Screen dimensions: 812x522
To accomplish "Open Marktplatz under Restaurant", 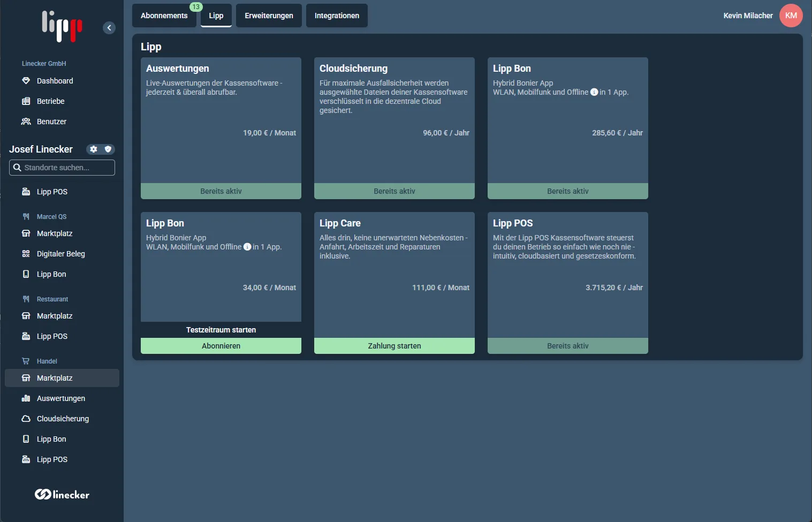I will coord(62,316).
